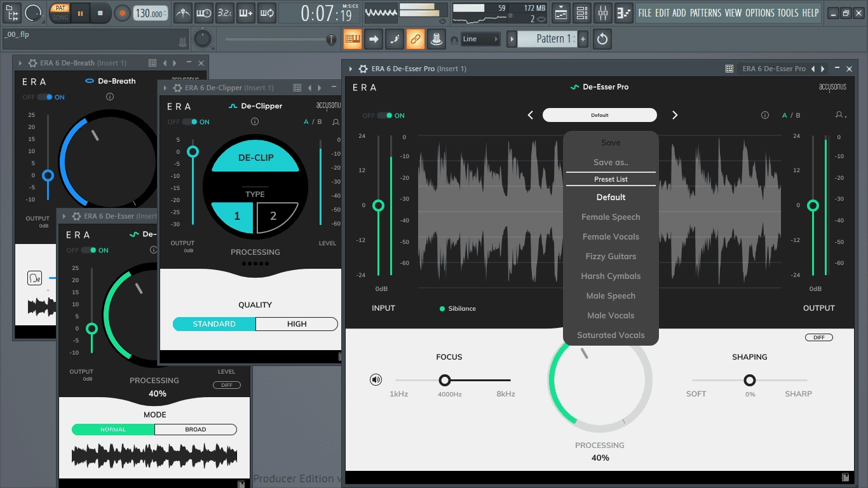Open the EDIT menu
The width and height of the screenshot is (868, 488).
point(661,13)
